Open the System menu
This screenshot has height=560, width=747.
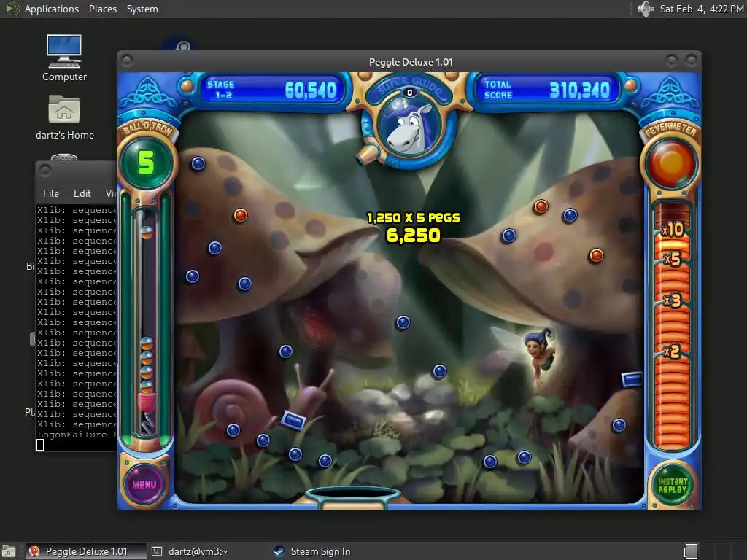(x=142, y=9)
